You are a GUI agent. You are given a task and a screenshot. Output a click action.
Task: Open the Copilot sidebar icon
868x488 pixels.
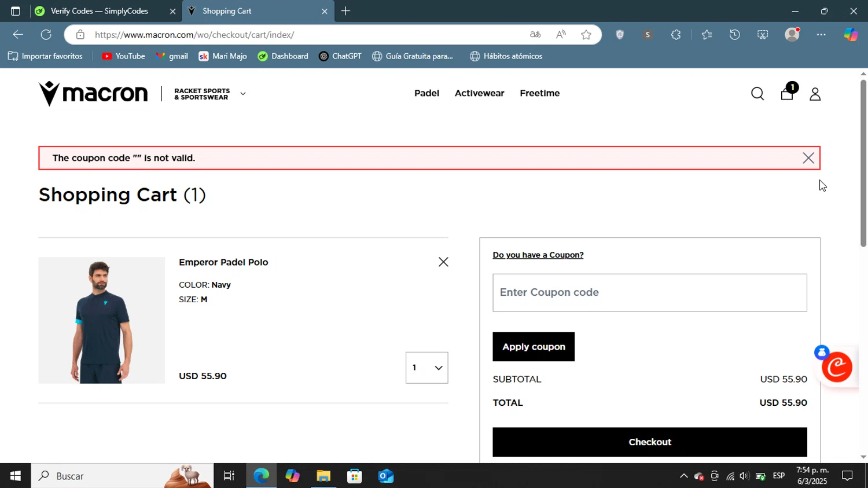[850, 35]
